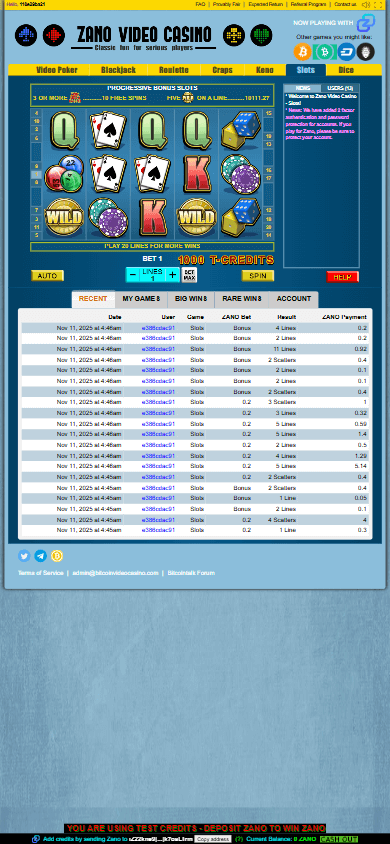390x844 pixels.
Task: Click the green CASH OUT button
Action: 339,839
